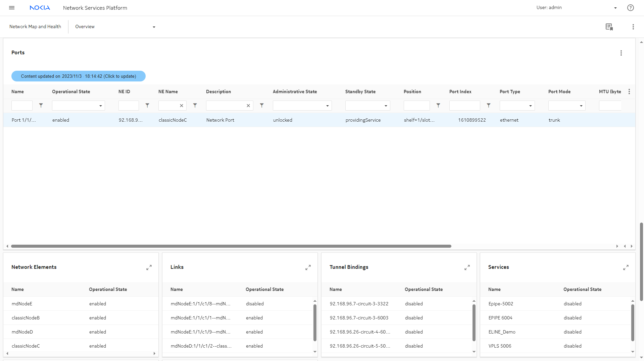Image resolution: width=644 pixels, height=361 pixels.
Task: Click the Content updated refresh banner
Action: [x=79, y=76]
